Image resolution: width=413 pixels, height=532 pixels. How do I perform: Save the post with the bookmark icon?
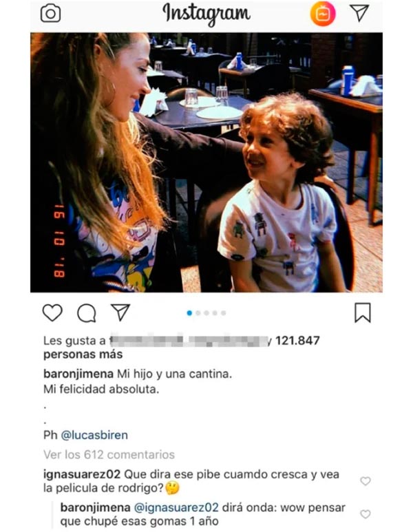tap(363, 312)
